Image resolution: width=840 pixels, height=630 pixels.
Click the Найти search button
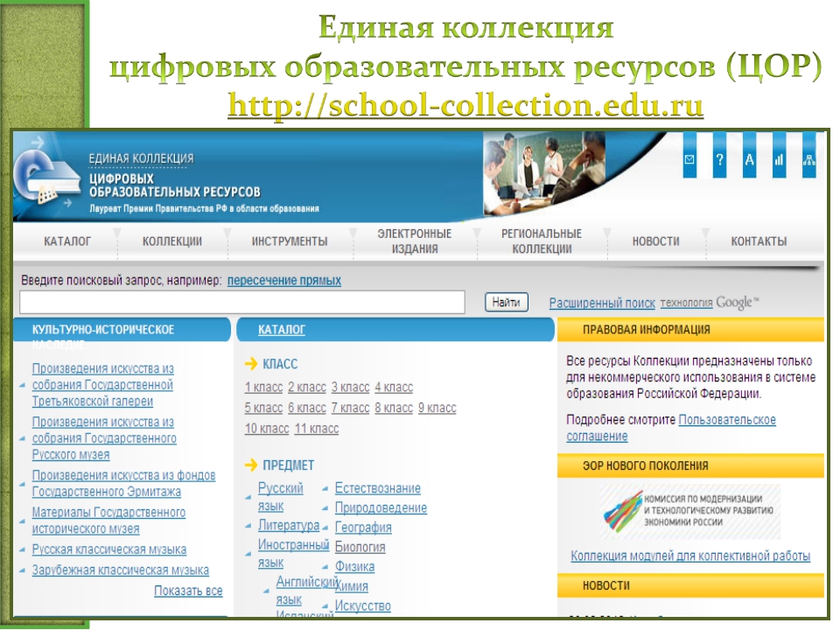[x=507, y=302]
